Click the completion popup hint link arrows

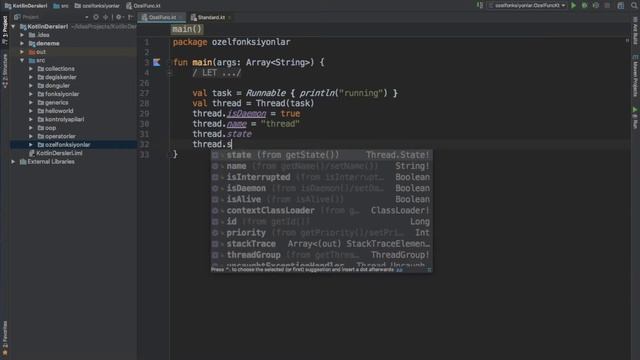[x=400, y=270]
